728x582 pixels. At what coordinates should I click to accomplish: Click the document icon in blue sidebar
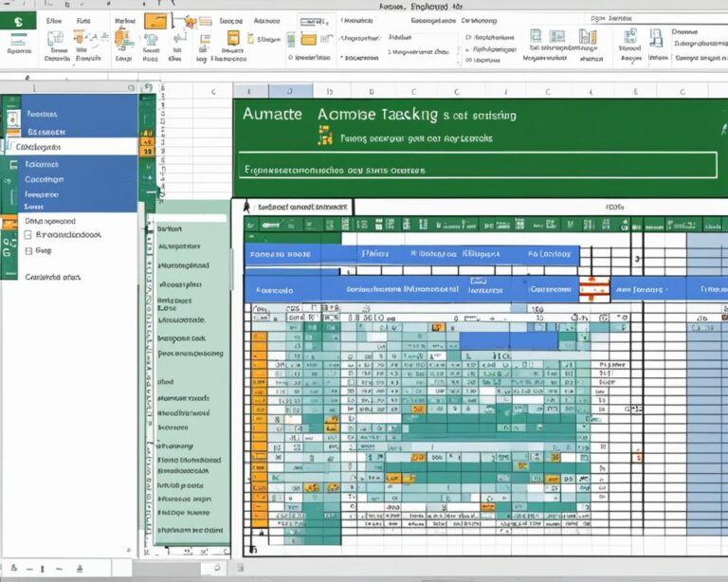point(12,120)
